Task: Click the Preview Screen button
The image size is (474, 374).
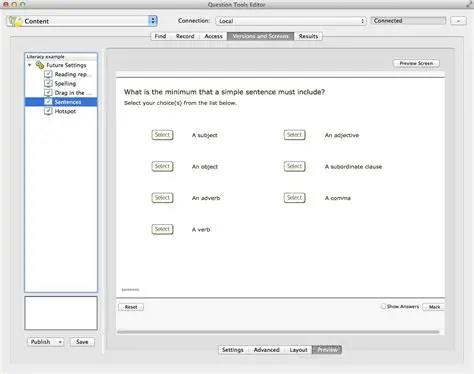Action: pyautogui.click(x=416, y=63)
